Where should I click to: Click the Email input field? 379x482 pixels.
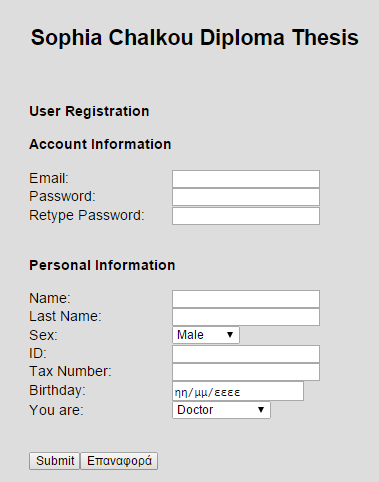(x=246, y=179)
